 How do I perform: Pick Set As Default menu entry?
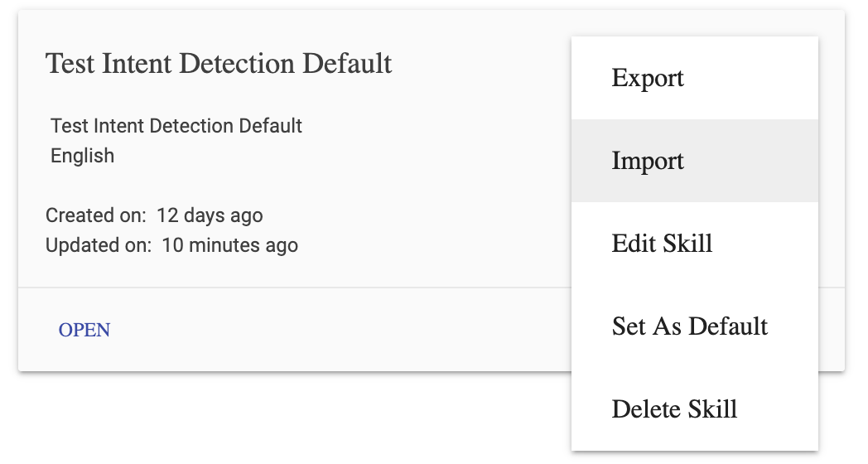tap(690, 326)
